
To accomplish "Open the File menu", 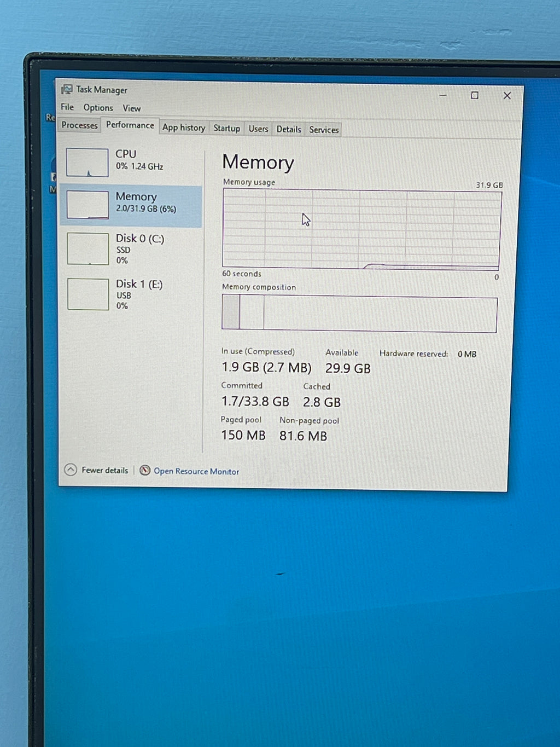I will 67,107.
